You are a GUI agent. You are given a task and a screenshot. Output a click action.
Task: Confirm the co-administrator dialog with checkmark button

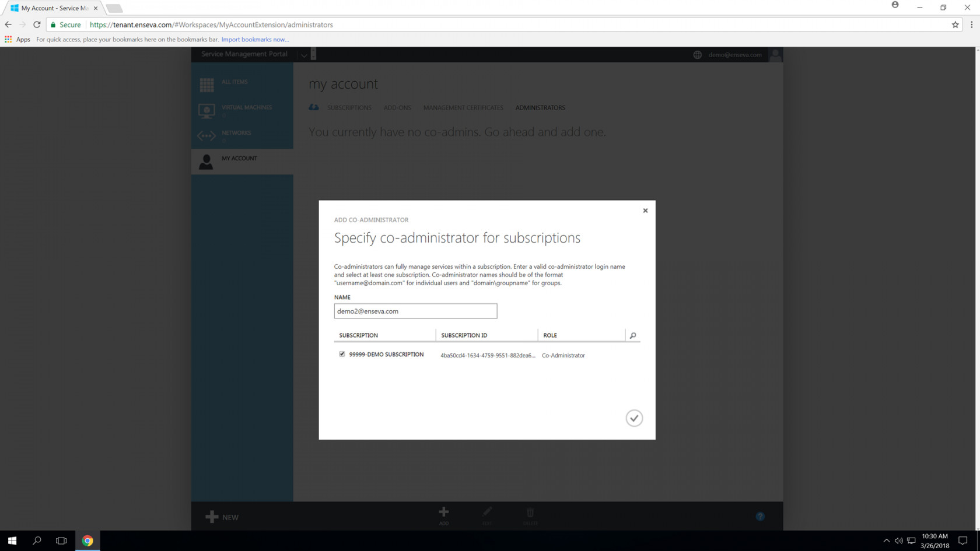634,418
